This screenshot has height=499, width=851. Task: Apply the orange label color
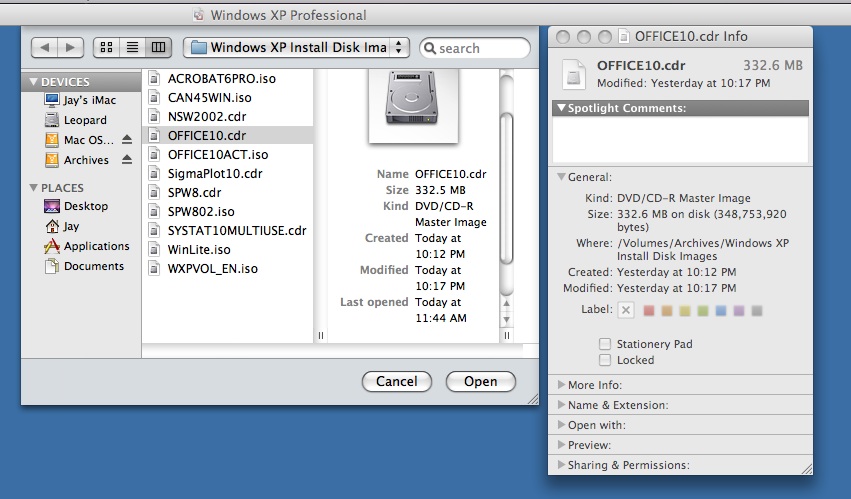(666, 311)
